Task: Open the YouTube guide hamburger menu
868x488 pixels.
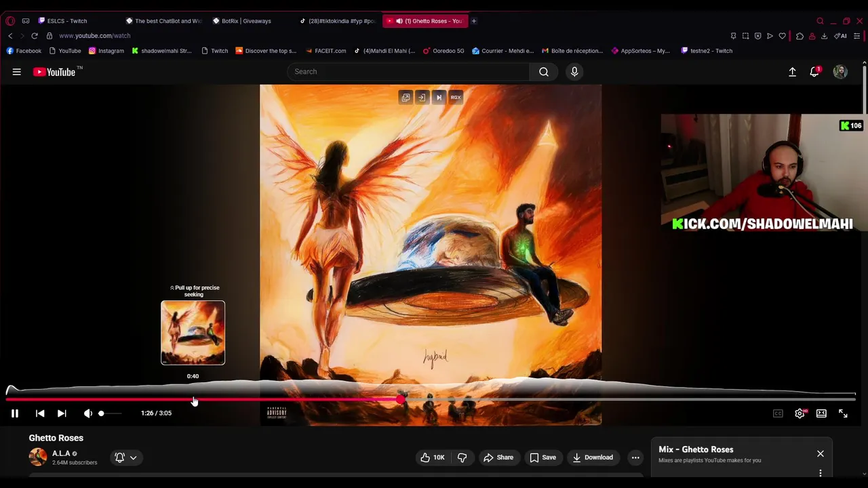Action: pyautogui.click(x=16, y=72)
